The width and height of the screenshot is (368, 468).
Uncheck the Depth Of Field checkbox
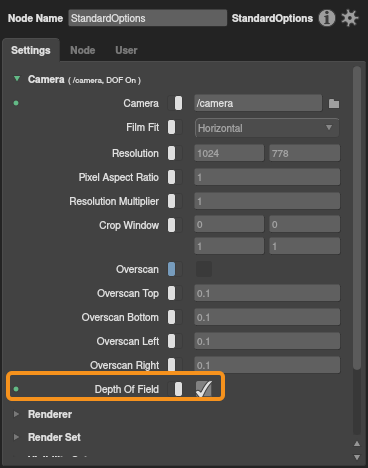(x=204, y=389)
